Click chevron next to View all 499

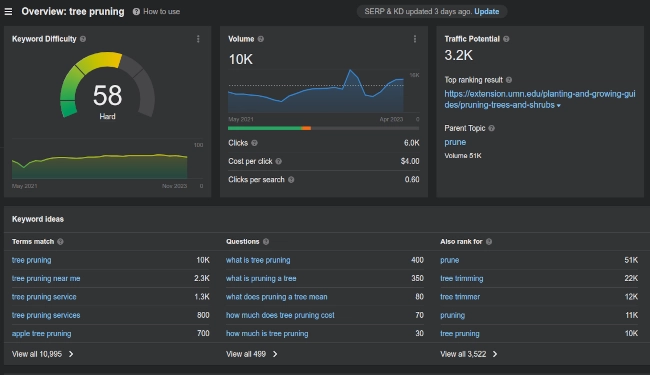click(x=275, y=354)
